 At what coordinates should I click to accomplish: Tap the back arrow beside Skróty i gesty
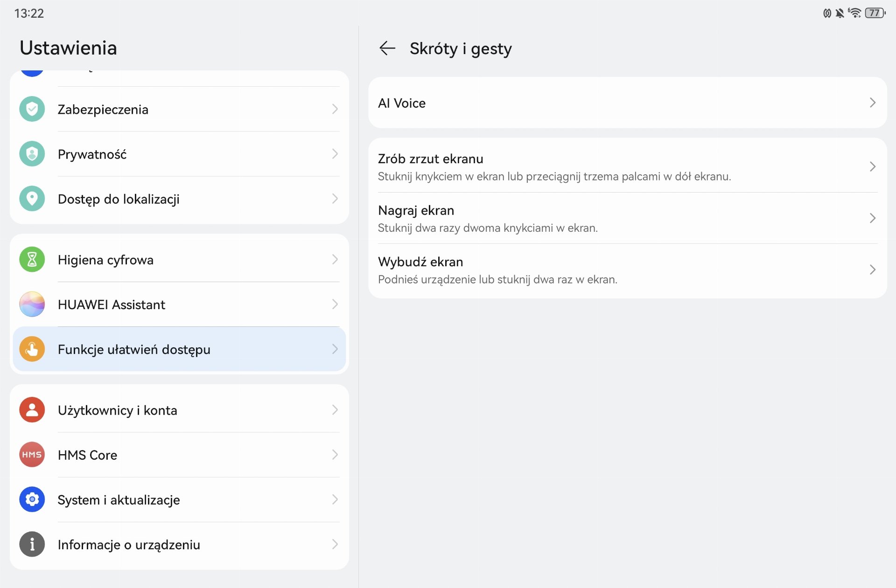pos(387,48)
